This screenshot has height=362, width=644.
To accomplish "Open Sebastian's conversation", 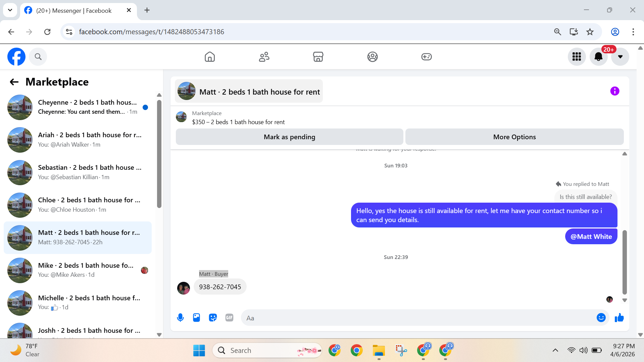I will point(78,172).
